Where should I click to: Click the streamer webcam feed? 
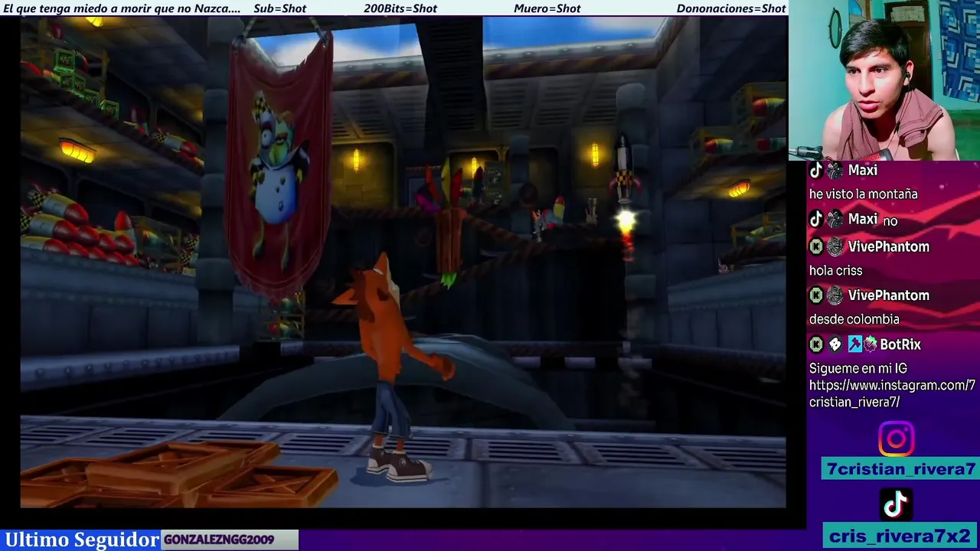coord(884,80)
